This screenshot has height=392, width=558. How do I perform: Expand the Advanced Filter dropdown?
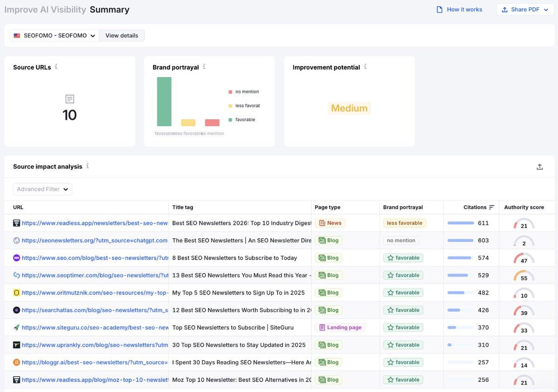tap(42, 189)
